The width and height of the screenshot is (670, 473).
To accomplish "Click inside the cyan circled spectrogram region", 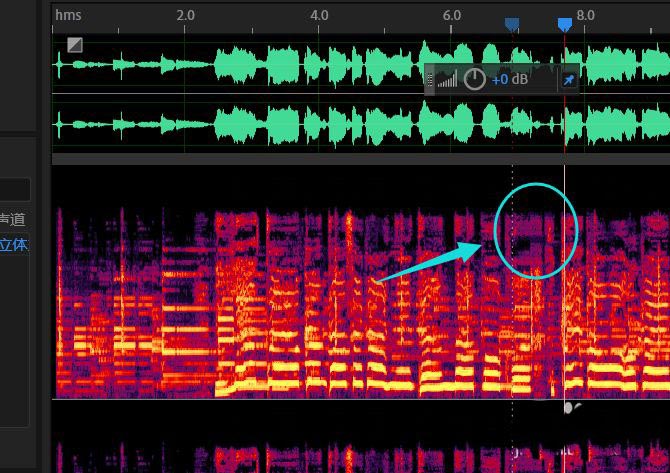I will pos(537,230).
